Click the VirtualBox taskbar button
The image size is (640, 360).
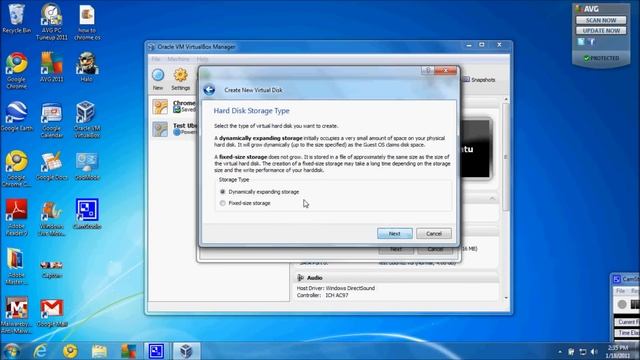point(186,351)
